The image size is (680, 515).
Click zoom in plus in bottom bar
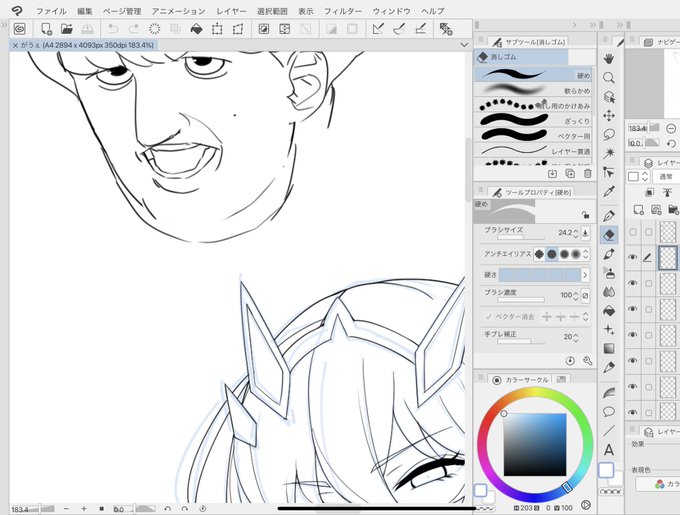[x=84, y=509]
